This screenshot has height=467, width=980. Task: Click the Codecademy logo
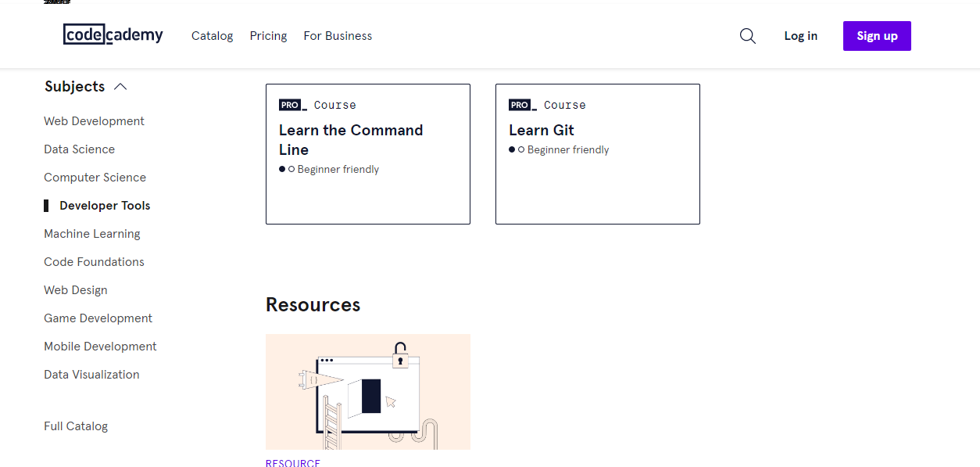click(113, 34)
